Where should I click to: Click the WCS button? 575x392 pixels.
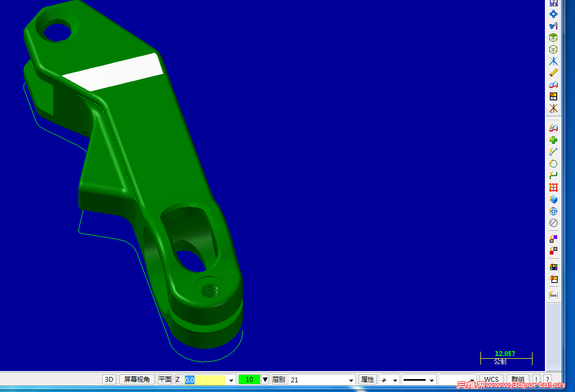click(x=491, y=380)
